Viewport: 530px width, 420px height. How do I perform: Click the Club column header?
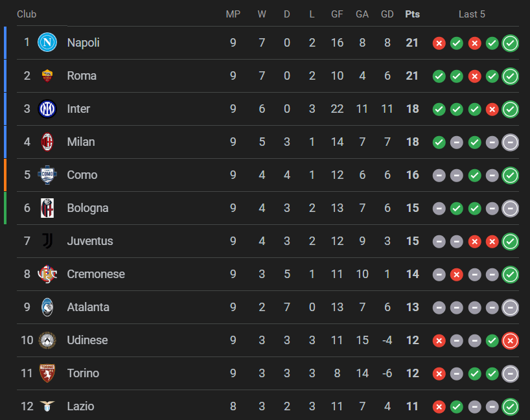pos(27,14)
